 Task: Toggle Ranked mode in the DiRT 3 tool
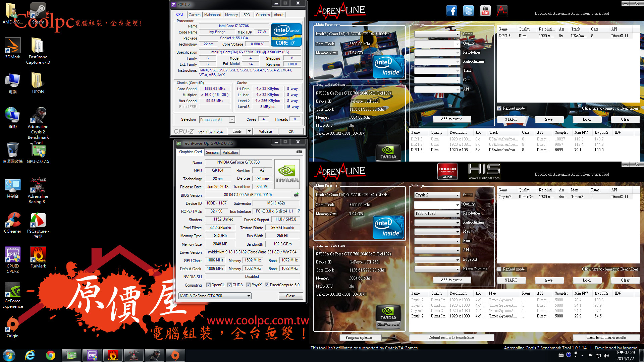click(x=499, y=108)
